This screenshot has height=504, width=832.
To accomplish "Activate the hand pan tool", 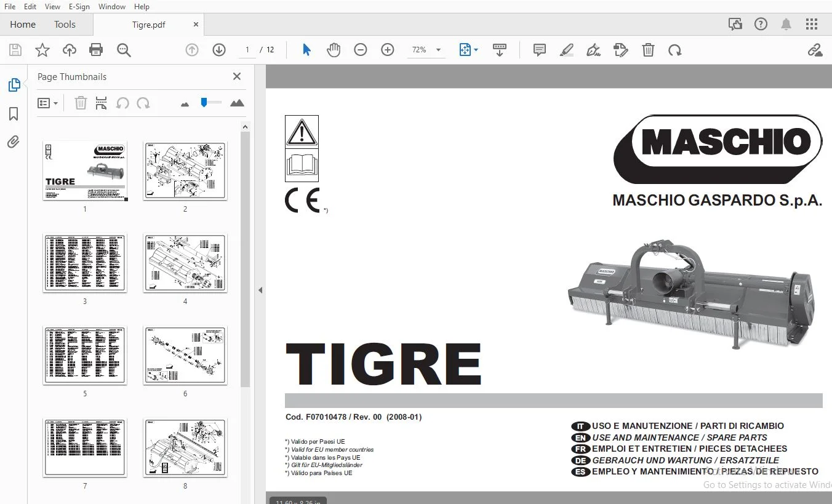I will pos(334,50).
